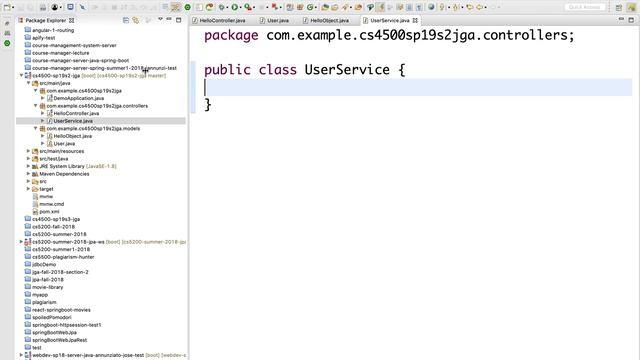The height and width of the screenshot is (360, 640).
Task: Open the dropdown arrow beside the Run icon
Action: point(240,7)
